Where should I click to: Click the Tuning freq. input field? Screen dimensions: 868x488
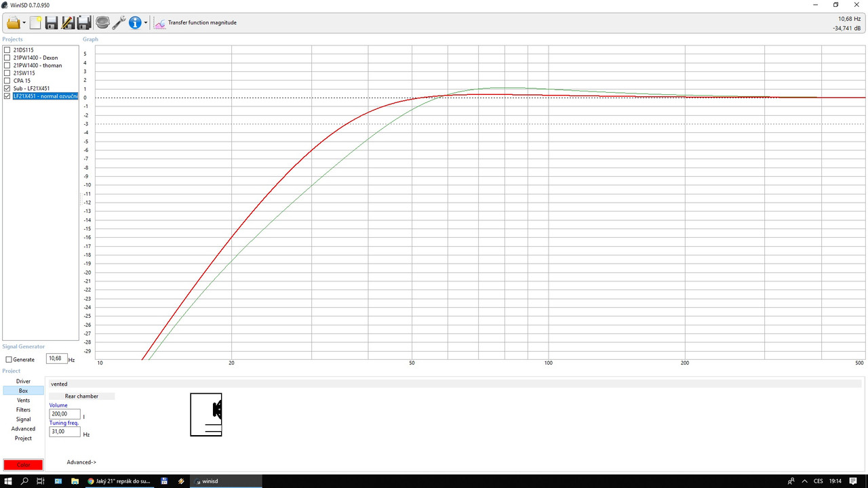[64, 432]
